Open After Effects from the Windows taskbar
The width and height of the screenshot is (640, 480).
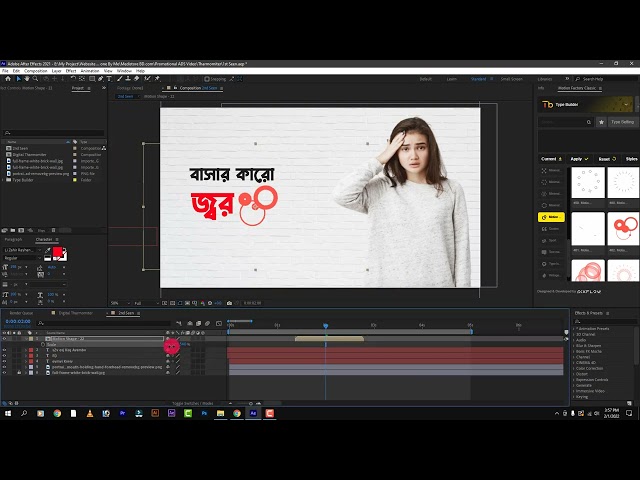(x=253, y=413)
